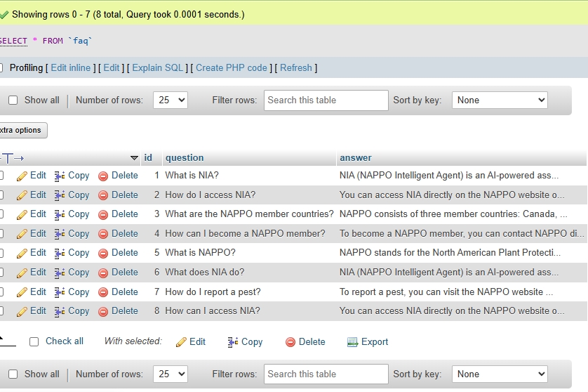Screen dimensions: 588x392
Task: Click the Export link below the table
Action: tap(375, 341)
